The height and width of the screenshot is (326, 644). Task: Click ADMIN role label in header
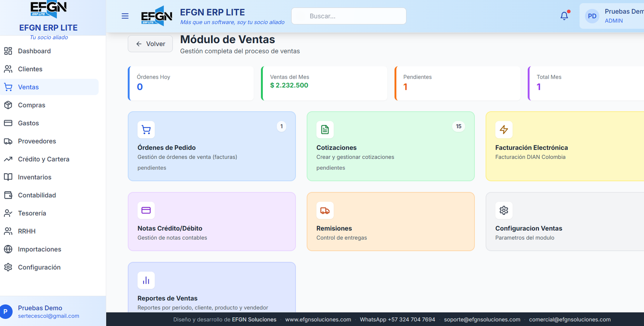613,21
